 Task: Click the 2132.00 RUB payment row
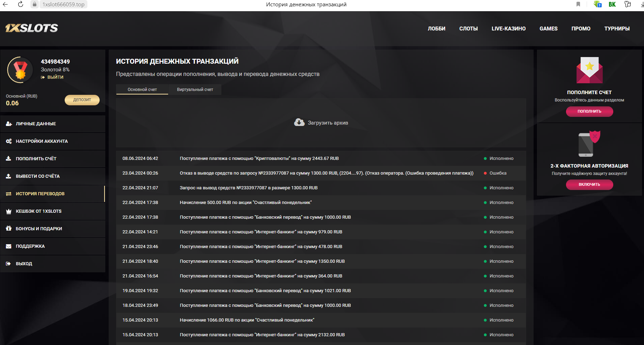pyautogui.click(x=321, y=335)
